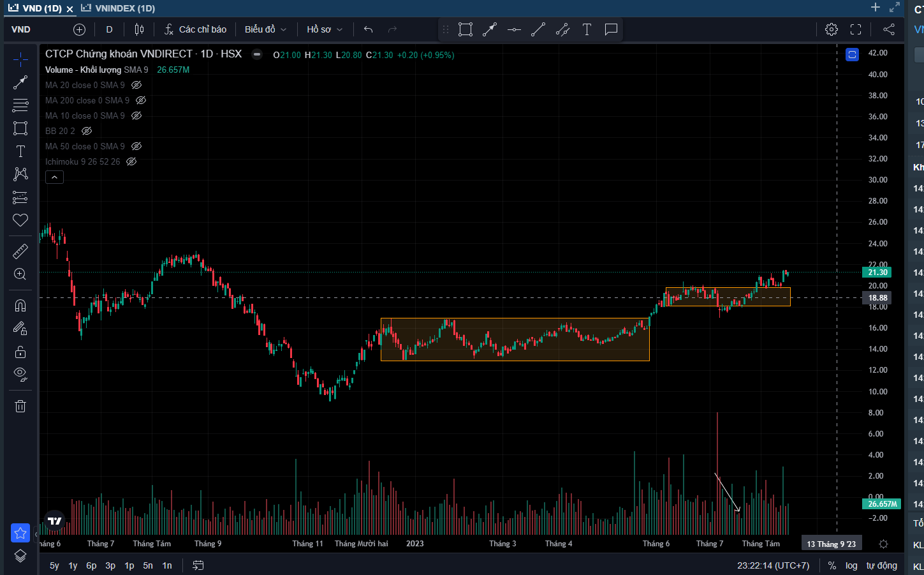Expand the Hồ sơ dropdown menu

324,29
